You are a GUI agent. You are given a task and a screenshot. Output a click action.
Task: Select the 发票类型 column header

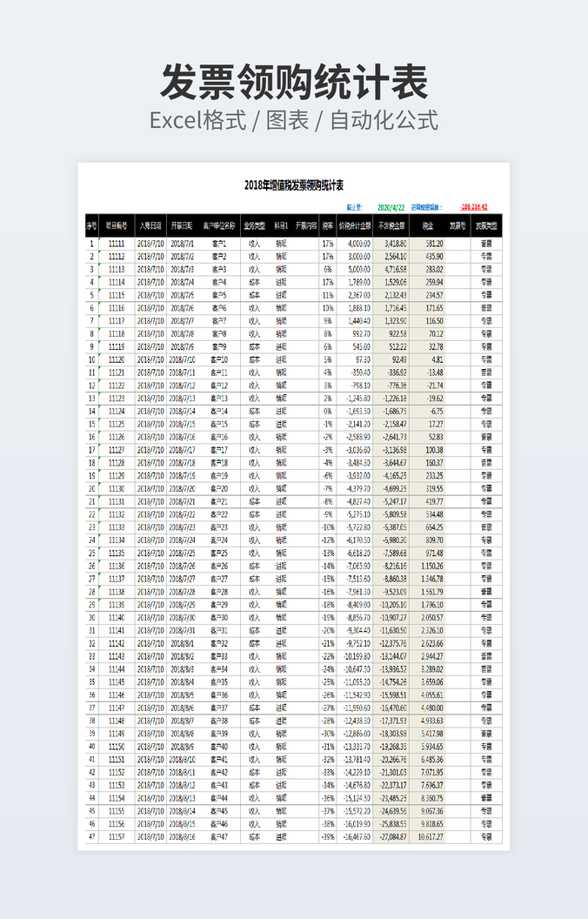(487, 225)
